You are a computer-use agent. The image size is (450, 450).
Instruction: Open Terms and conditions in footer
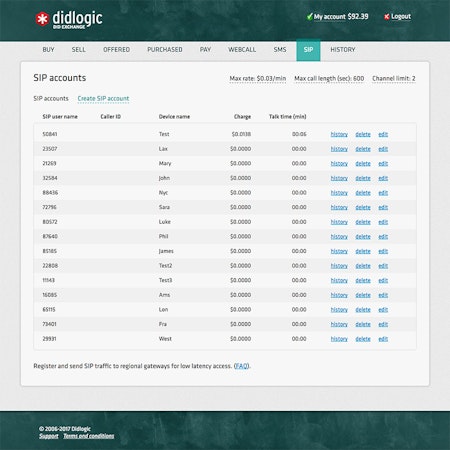click(89, 436)
